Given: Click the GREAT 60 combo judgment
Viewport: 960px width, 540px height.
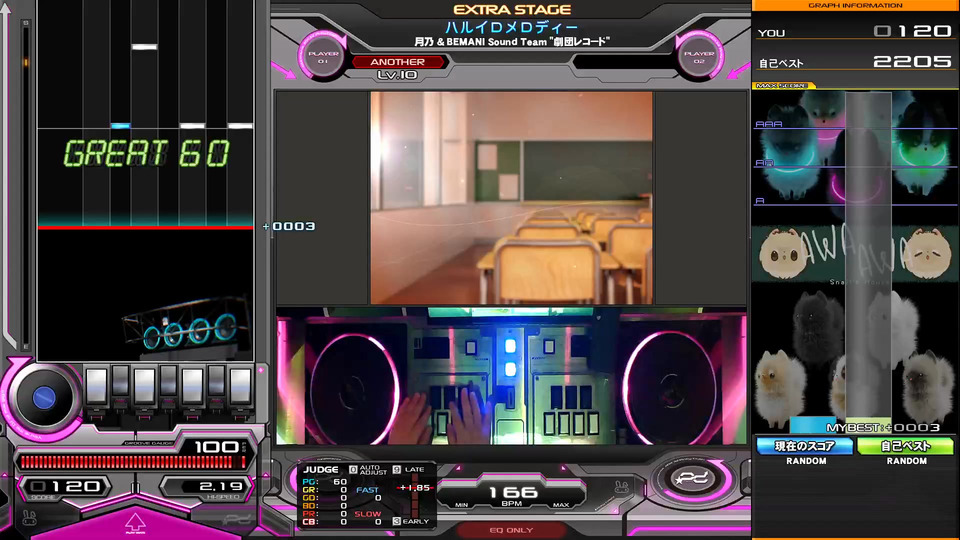Looking at the screenshot, I should pyautogui.click(x=146, y=153).
